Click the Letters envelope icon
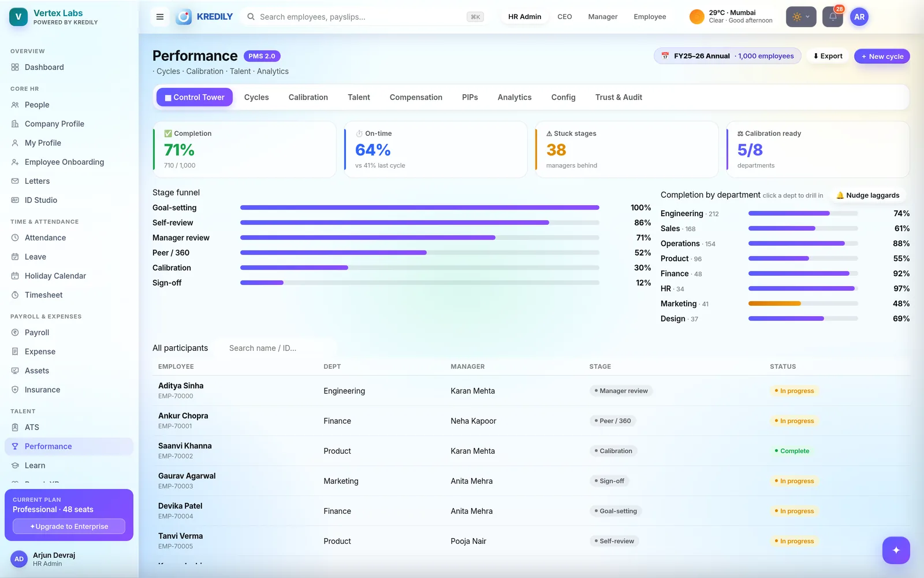Image resolution: width=924 pixels, height=578 pixels. tap(15, 181)
